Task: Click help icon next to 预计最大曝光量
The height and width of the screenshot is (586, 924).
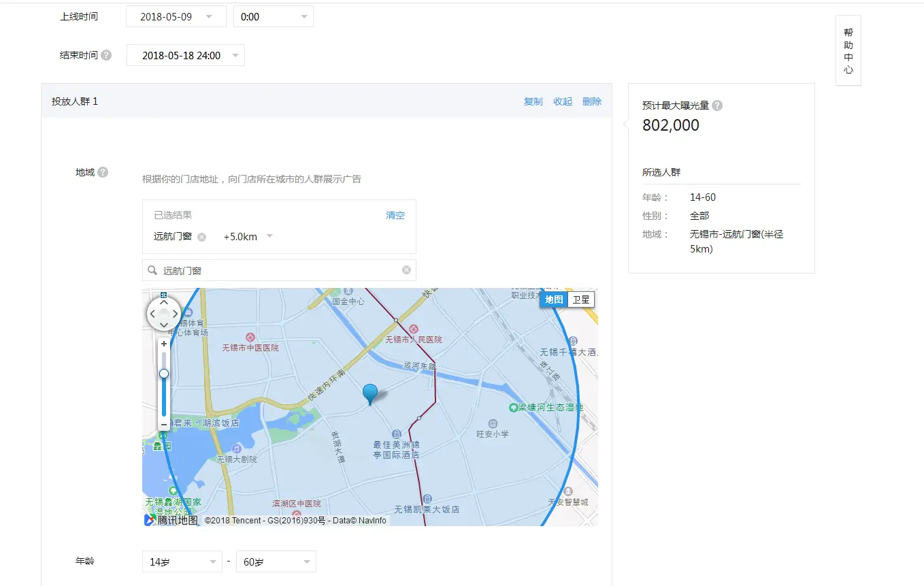Action: coord(717,105)
